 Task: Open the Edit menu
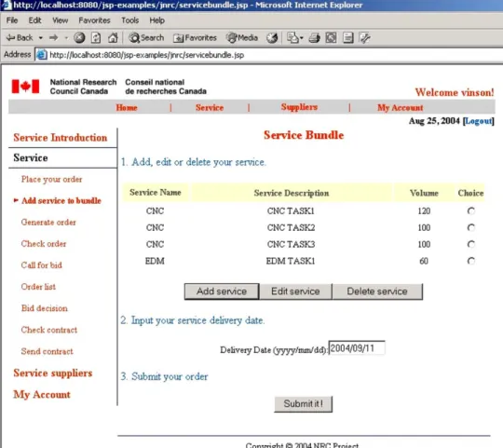[34, 20]
